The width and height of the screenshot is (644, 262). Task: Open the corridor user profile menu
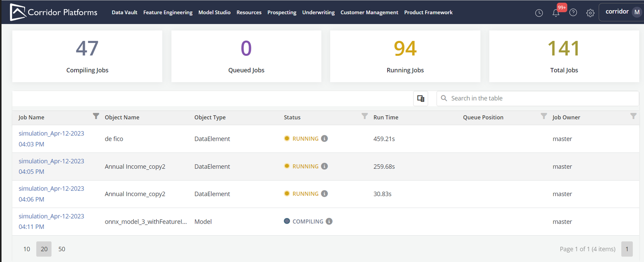623,12
